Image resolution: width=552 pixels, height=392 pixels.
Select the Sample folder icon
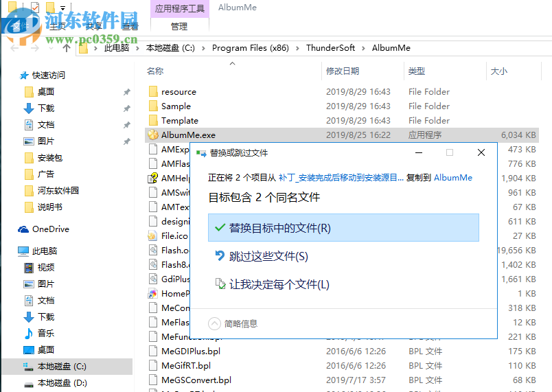click(153, 106)
